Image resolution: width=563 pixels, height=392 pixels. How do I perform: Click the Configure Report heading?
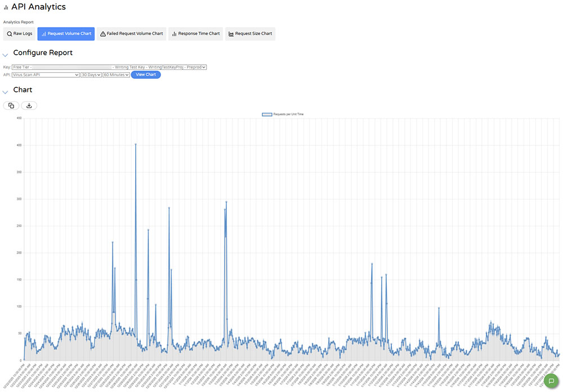43,53
